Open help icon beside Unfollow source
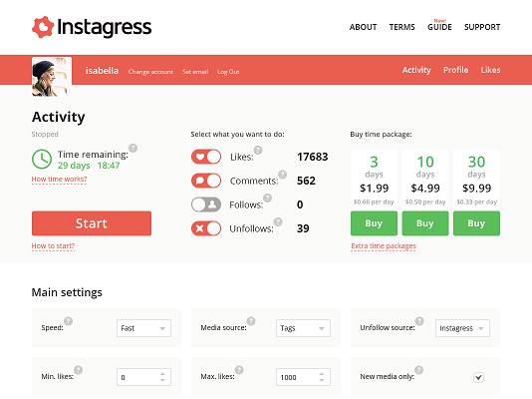The height and width of the screenshot is (399, 532). (419, 321)
